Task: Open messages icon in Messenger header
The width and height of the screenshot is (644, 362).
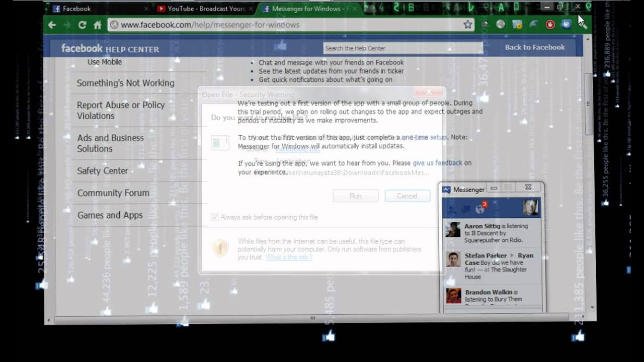Action: 466,209
